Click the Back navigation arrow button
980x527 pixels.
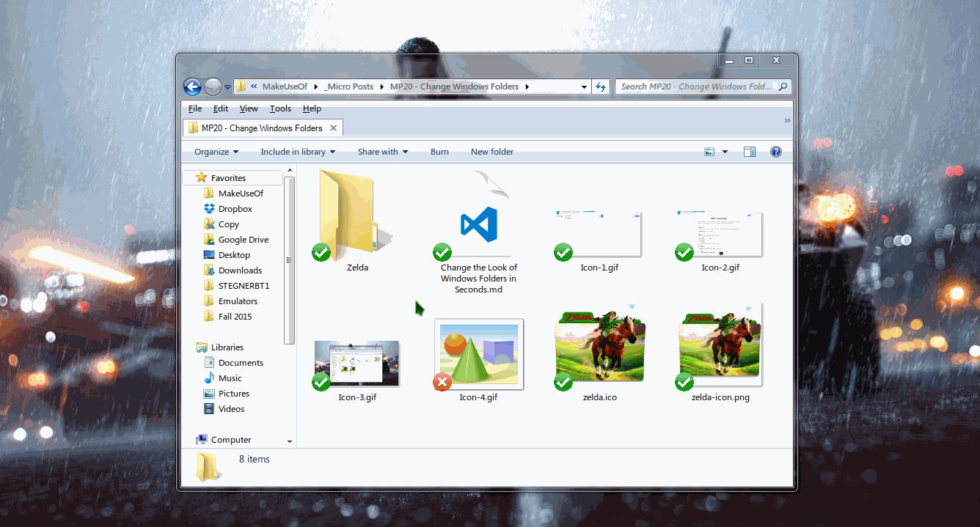(x=192, y=86)
